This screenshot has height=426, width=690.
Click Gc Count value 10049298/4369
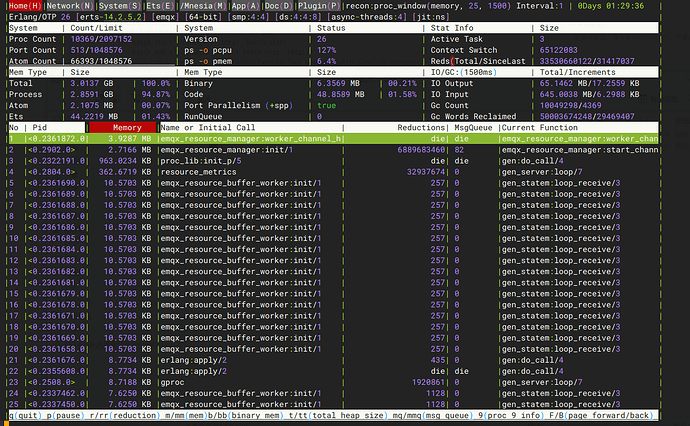tap(570, 106)
